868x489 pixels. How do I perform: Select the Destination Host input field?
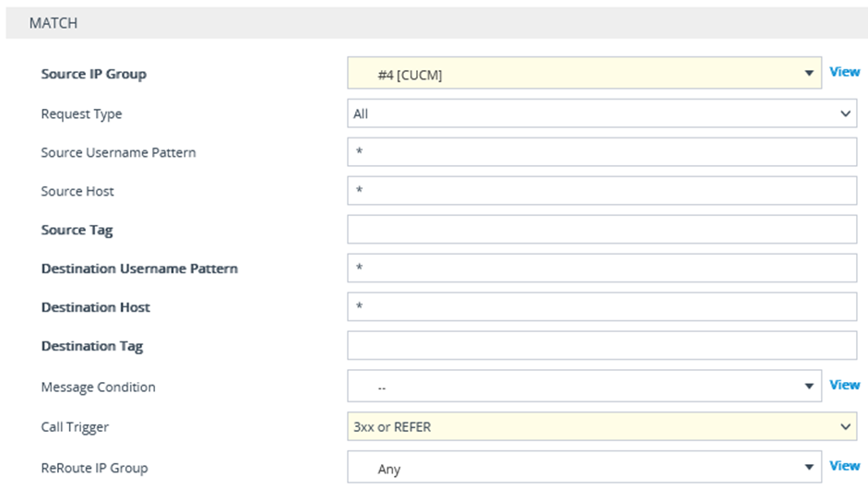click(x=601, y=307)
